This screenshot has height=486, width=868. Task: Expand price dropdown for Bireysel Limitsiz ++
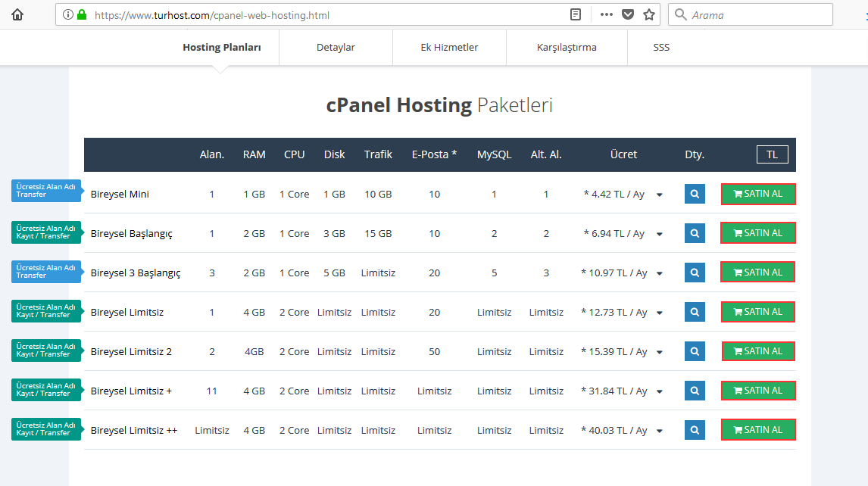[x=659, y=431]
